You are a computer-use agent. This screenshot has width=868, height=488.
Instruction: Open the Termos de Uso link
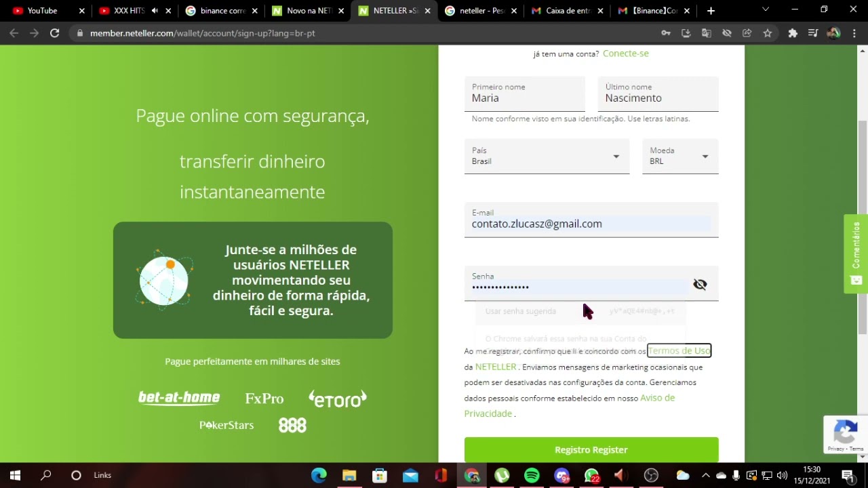(x=679, y=350)
